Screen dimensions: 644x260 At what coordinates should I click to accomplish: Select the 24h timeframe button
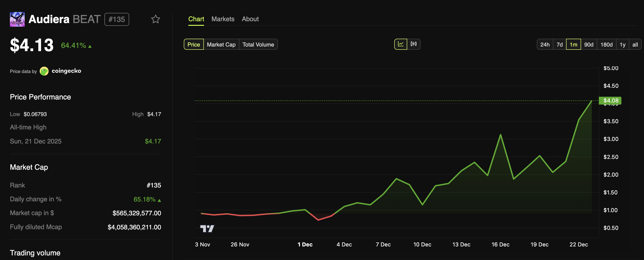click(545, 44)
